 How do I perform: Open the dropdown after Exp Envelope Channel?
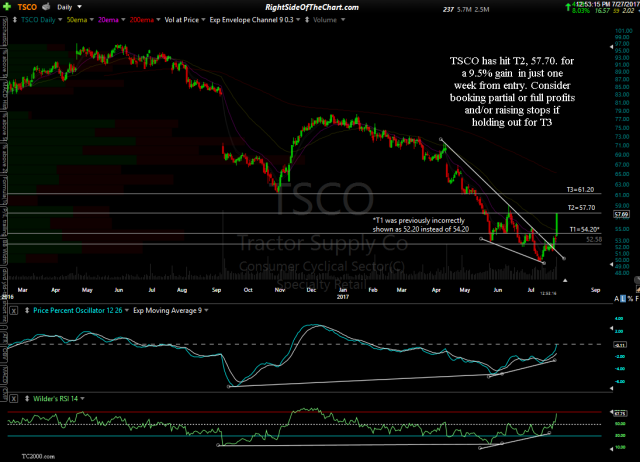click(x=298, y=20)
